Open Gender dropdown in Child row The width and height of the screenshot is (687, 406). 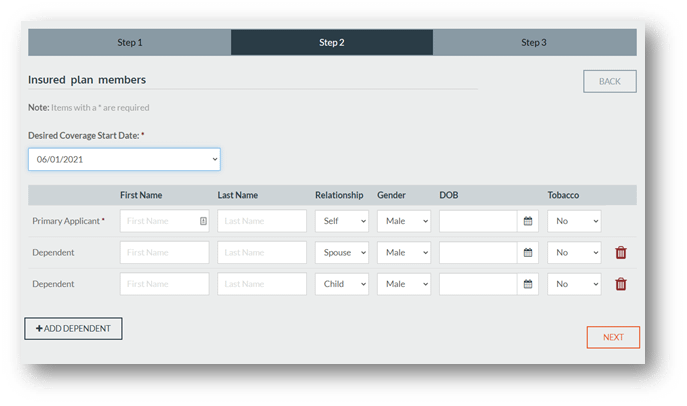(404, 284)
